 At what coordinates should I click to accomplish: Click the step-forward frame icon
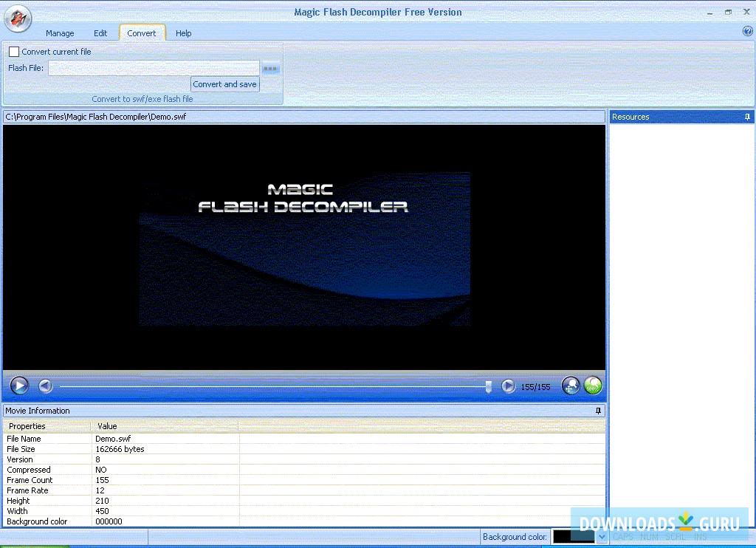[509, 385]
